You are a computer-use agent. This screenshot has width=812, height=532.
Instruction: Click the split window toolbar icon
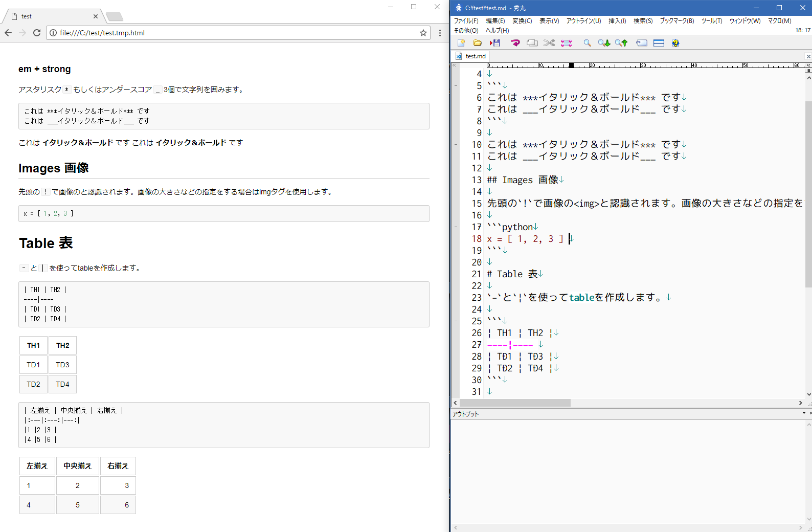659,43
